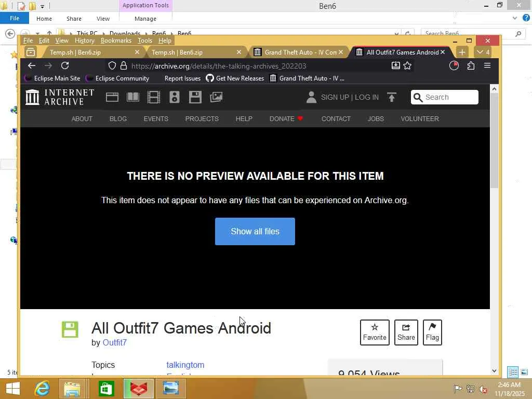Click the user avatar icon
The image size is (532, 399).
coord(311,97)
